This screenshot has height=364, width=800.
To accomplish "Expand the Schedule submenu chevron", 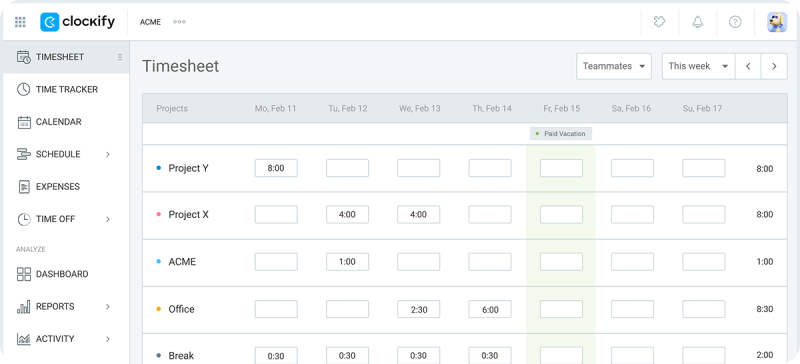I will tap(108, 154).
